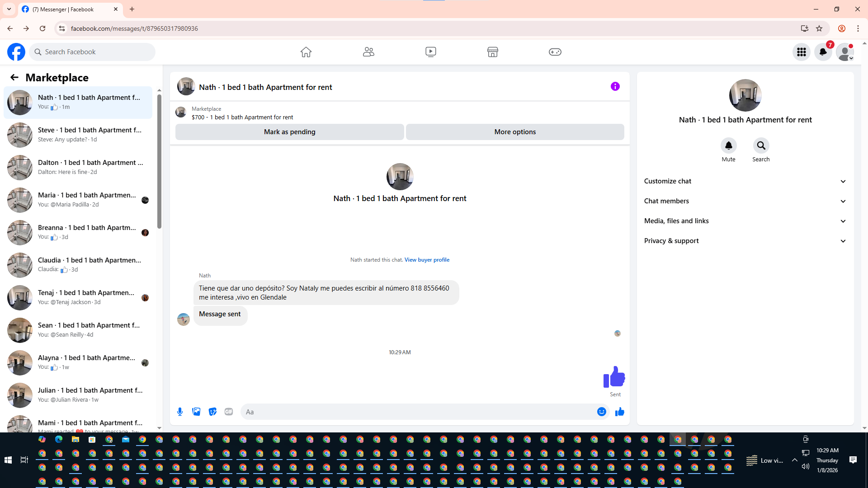Show hidden system tray icons chevron

tap(794, 460)
